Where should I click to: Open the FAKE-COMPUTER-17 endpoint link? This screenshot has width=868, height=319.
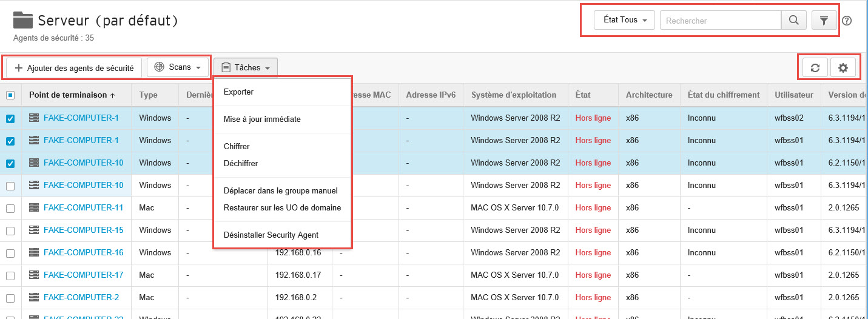coord(83,275)
